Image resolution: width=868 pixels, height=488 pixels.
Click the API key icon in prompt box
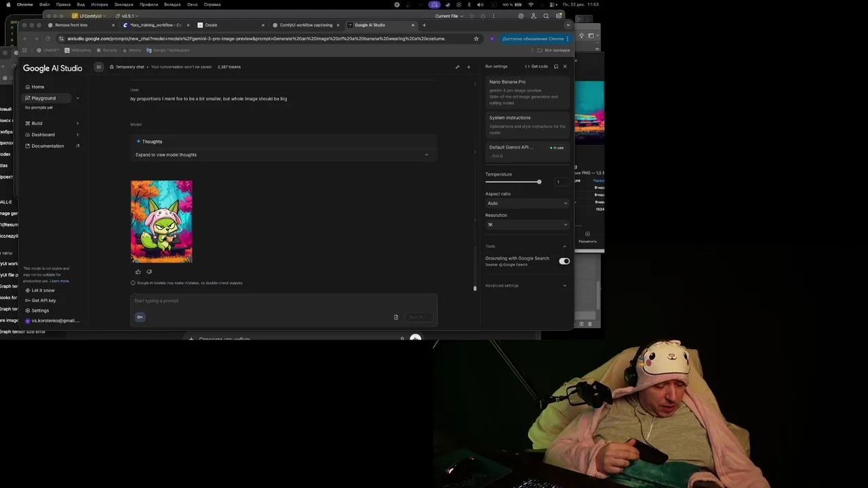click(140, 317)
